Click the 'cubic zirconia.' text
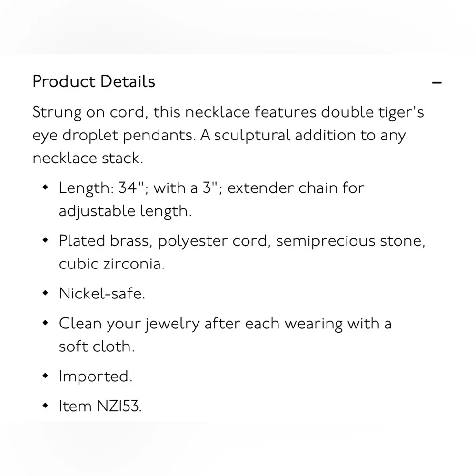 point(112,264)
